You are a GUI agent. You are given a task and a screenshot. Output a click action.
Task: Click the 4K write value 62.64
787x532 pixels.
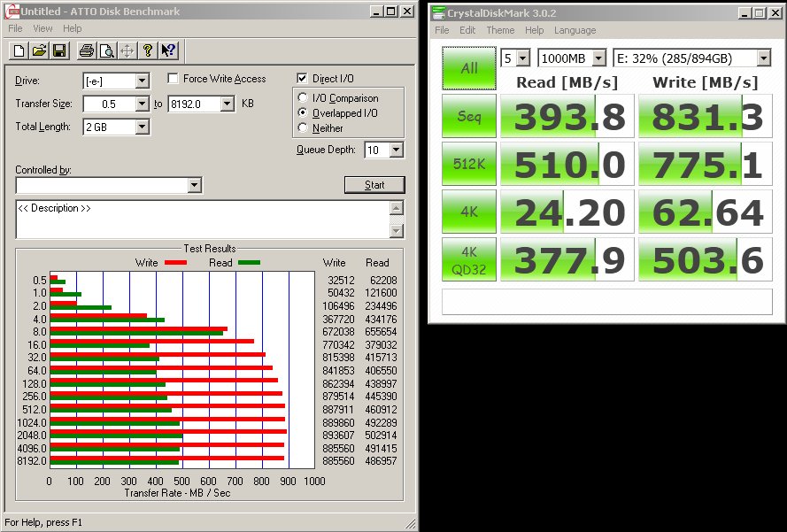[x=706, y=212]
